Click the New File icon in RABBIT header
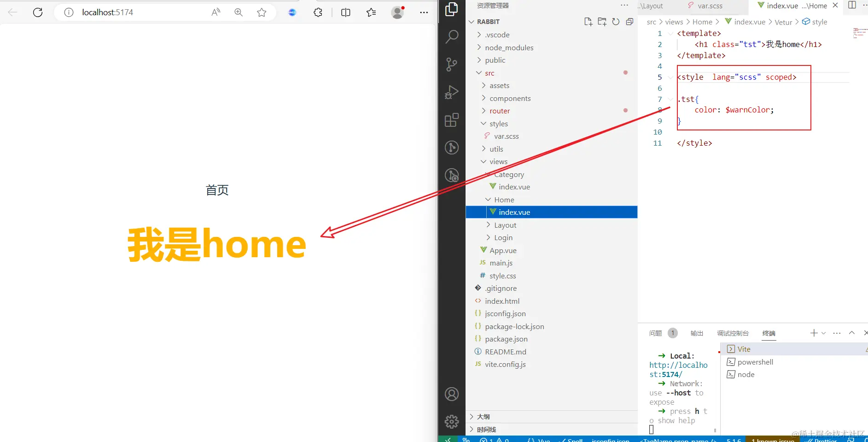 pos(588,22)
